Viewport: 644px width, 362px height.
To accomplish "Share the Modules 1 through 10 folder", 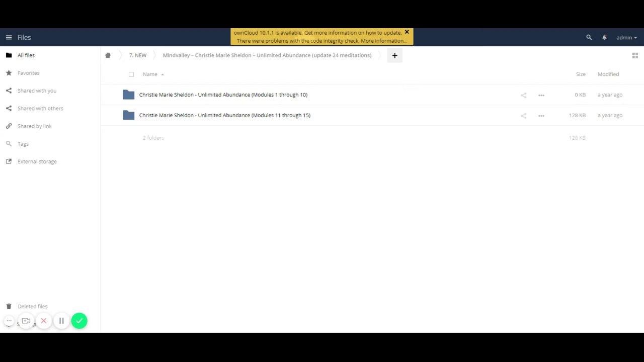I will [523, 95].
